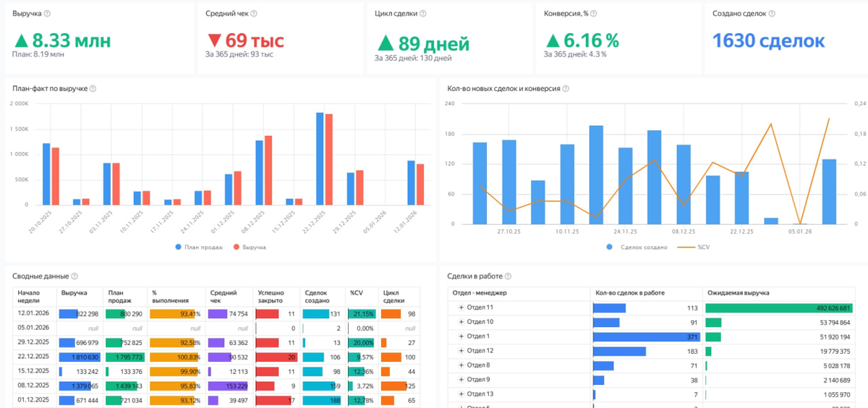Select the 05.01.2026 week cell
The width and height of the screenshot is (868, 408).
pyautogui.click(x=35, y=328)
